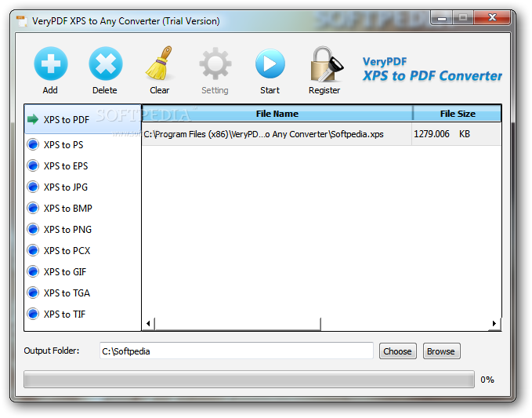Click the Output Folder path field
The image size is (532, 418).
pyautogui.click(x=237, y=351)
